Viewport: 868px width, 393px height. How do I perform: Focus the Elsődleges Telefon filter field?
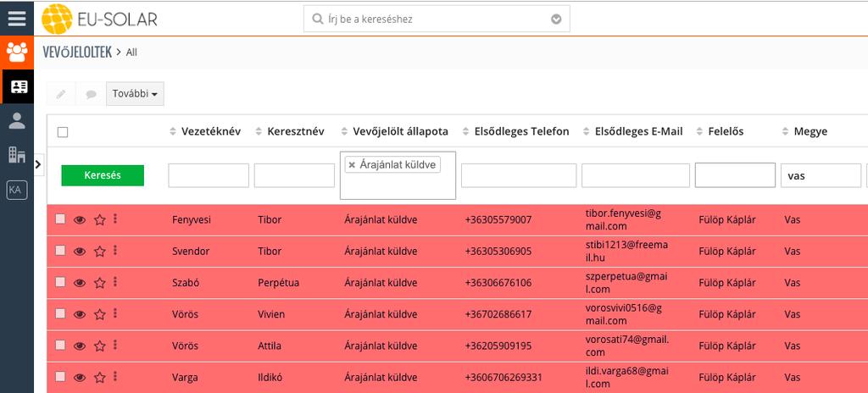(x=519, y=175)
